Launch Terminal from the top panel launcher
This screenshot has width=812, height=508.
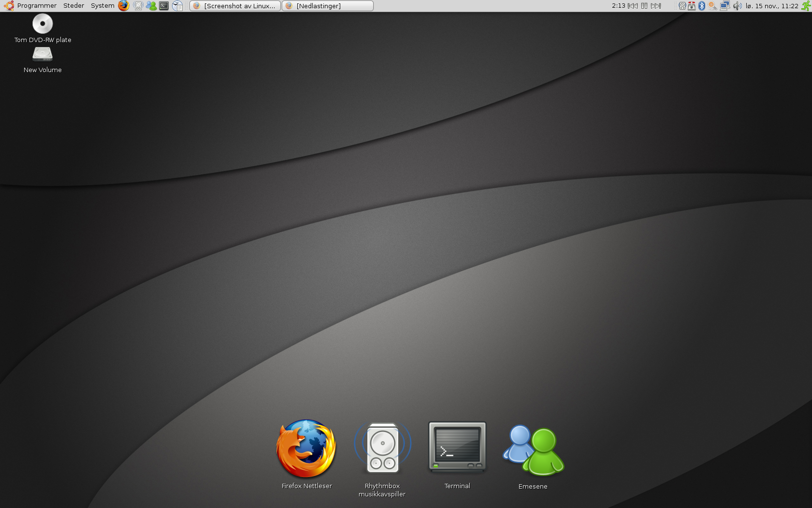164,6
